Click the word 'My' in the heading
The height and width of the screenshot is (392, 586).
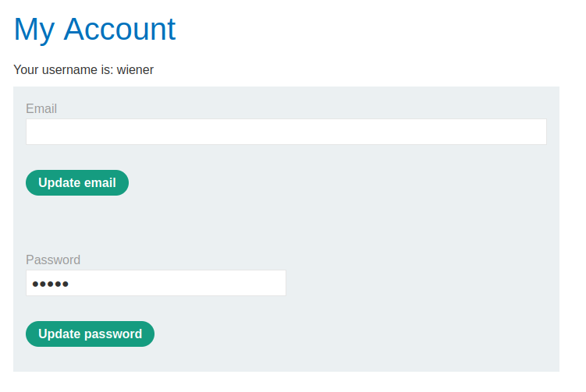[x=34, y=30]
